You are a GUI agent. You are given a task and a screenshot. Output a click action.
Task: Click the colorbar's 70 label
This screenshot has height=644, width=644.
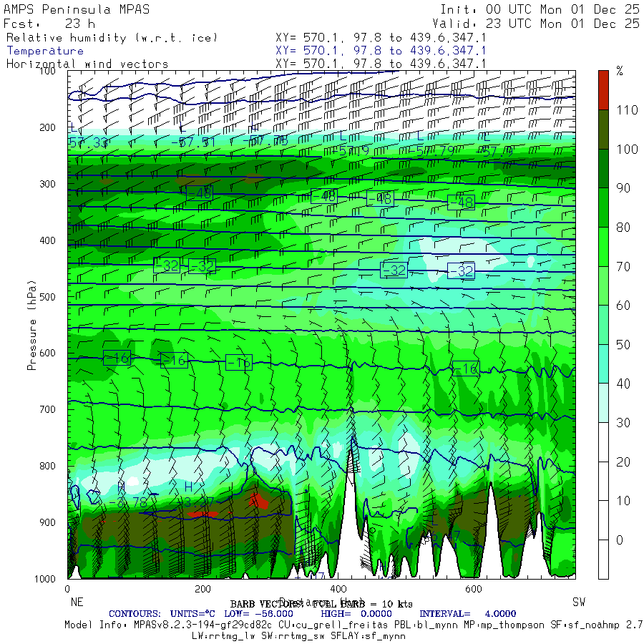[x=623, y=267]
